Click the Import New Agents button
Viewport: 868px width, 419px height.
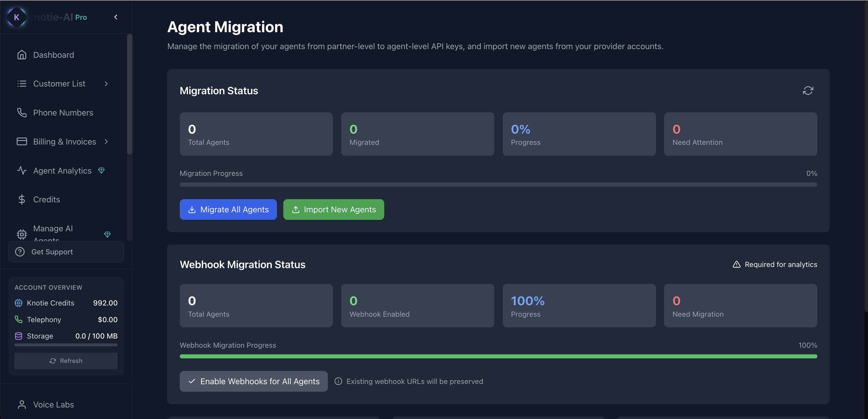coord(333,209)
